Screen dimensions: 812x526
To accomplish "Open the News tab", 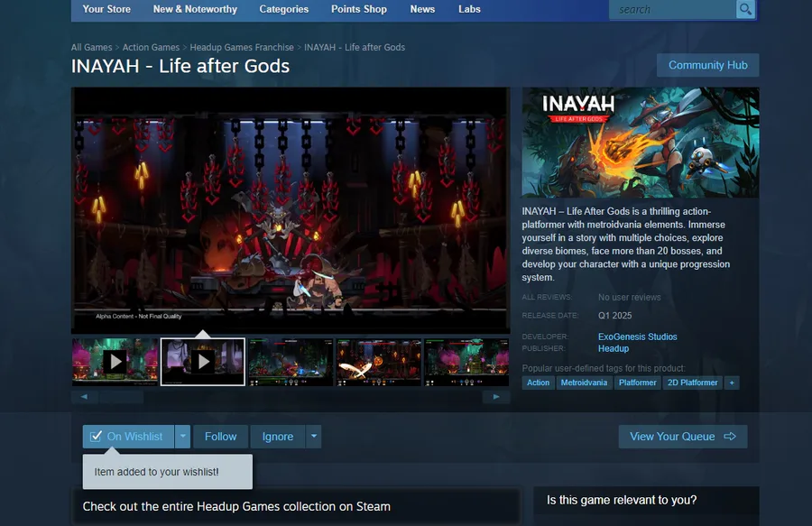I will tap(422, 9).
